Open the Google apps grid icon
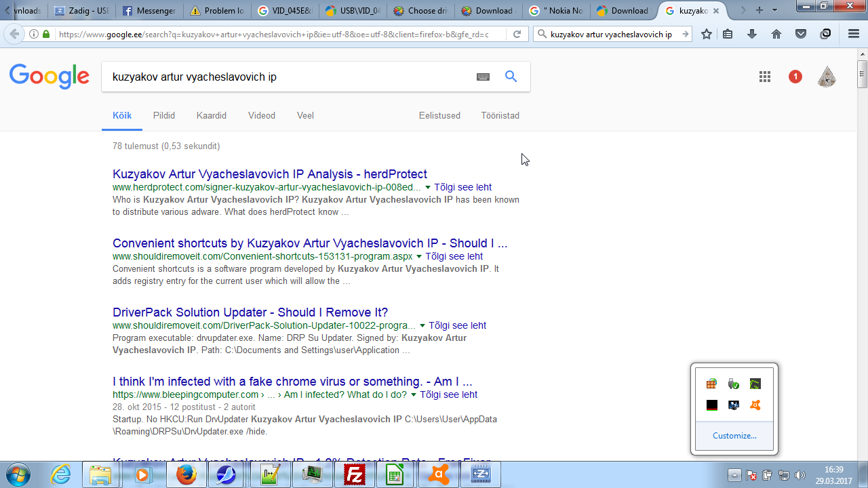 [765, 77]
